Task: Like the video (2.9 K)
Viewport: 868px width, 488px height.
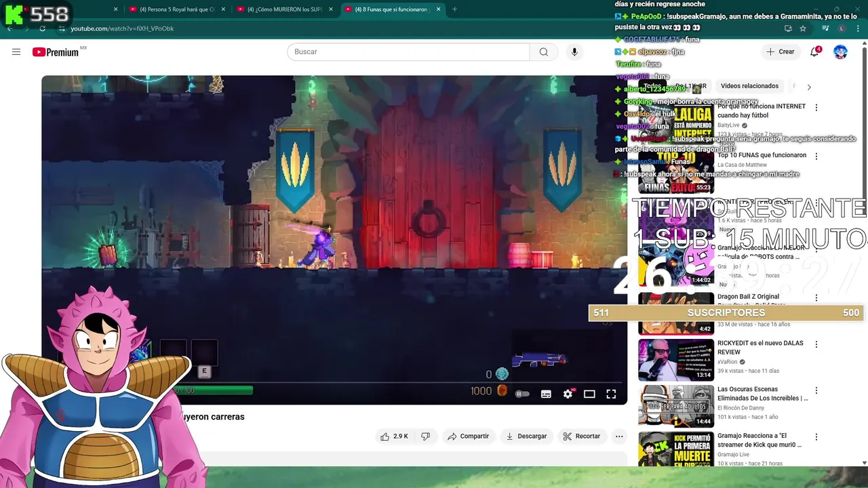Action: [x=394, y=436]
